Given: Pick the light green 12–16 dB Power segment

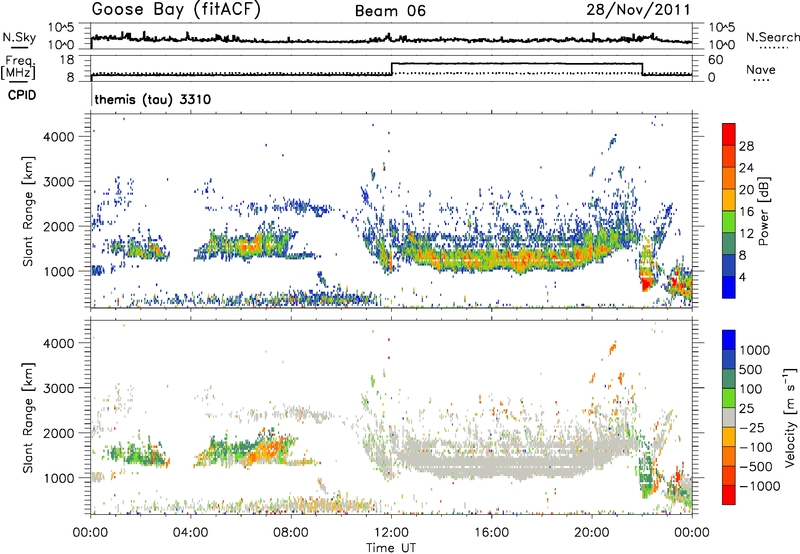Looking at the screenshot, I should coord(729,222).
